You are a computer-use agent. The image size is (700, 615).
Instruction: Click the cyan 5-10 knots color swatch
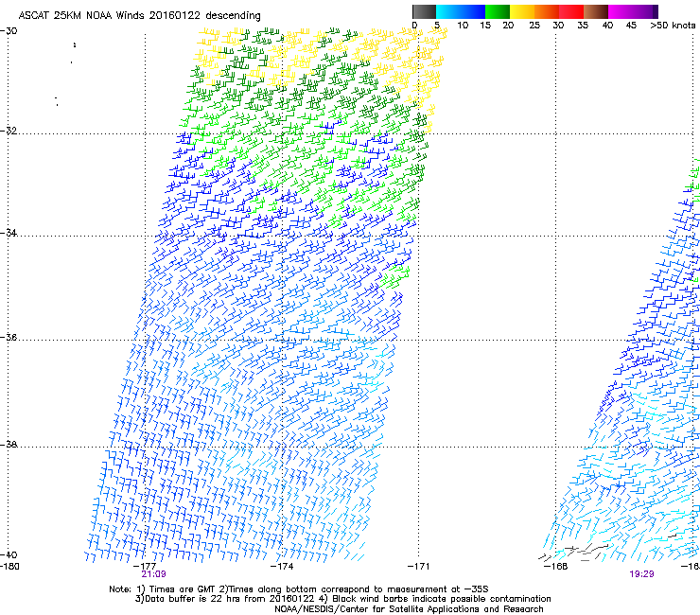tap(448, 11)
